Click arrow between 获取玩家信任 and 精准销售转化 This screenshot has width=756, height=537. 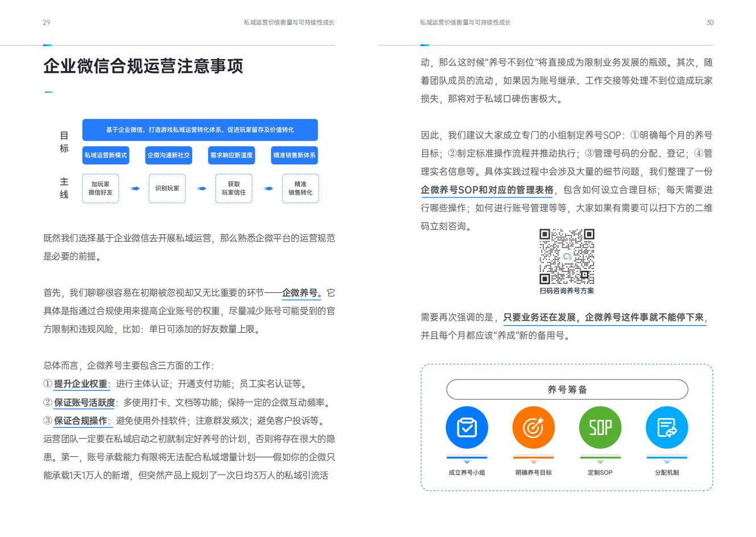[x=268, y=188]
